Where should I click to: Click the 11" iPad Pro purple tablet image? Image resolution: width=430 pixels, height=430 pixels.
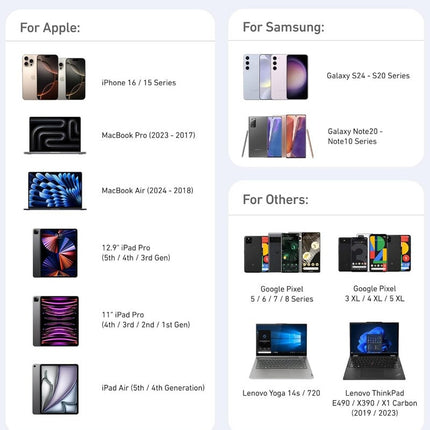click(56, 321)
